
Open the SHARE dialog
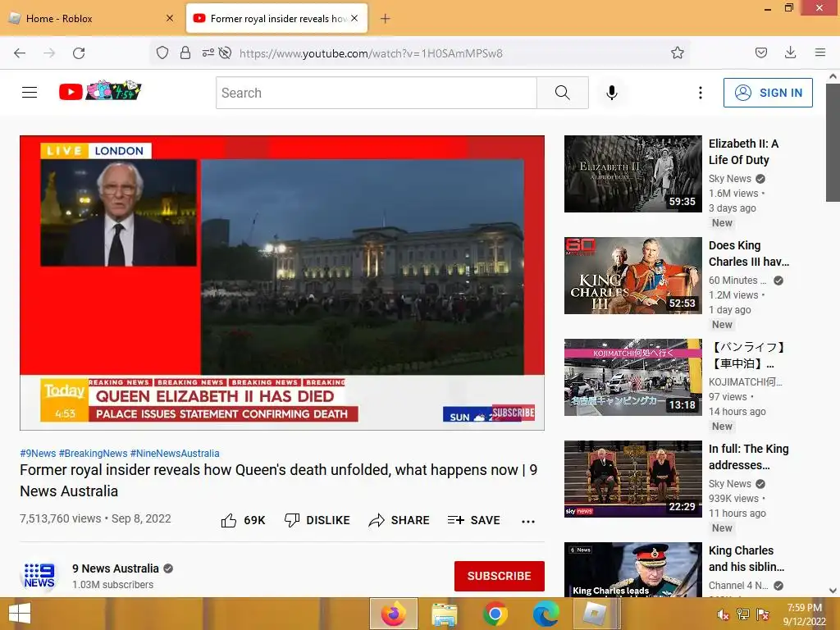399,520
